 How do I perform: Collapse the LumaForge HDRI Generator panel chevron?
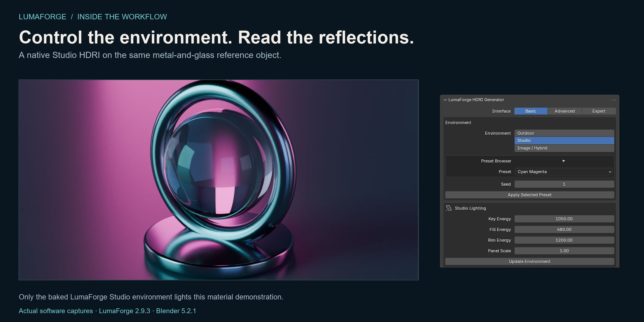(445, 100)
